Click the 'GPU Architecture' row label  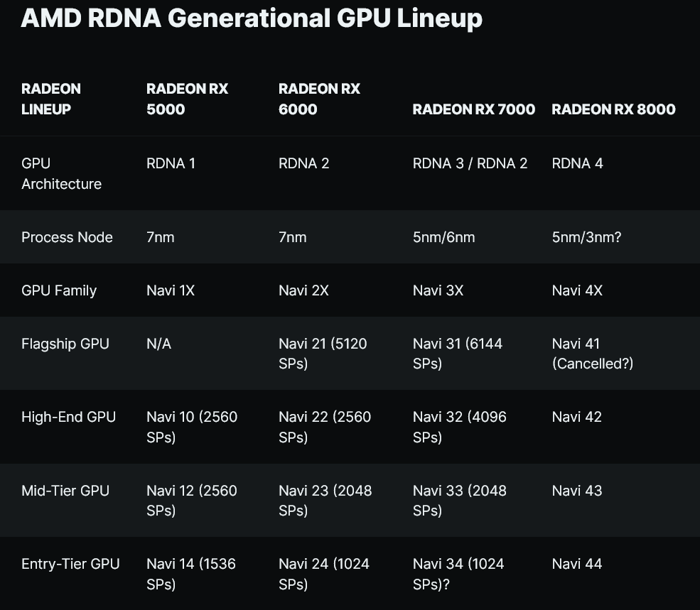point(62,173)
